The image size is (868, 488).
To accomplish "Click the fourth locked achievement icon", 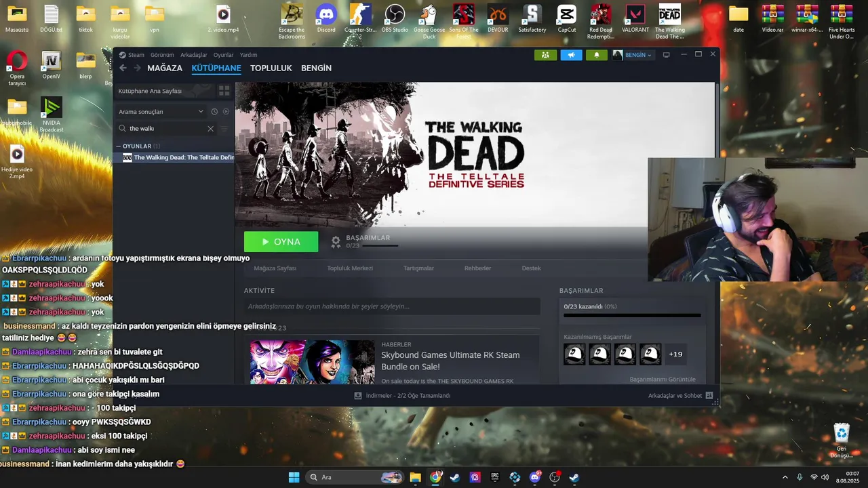I will point(650,354).
